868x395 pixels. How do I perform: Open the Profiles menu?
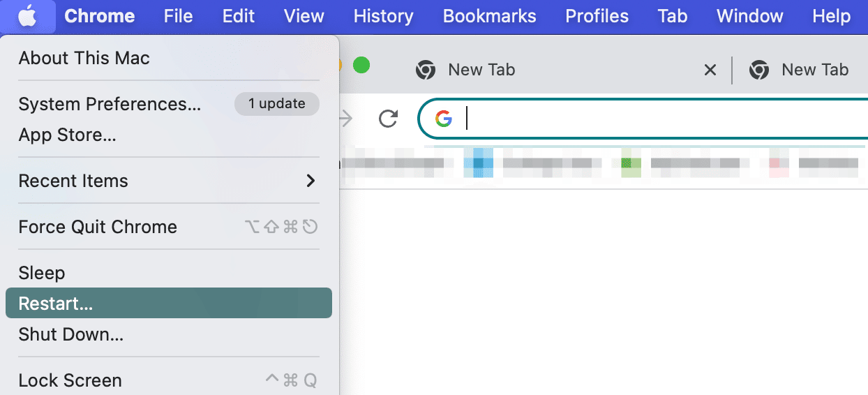[597, 16]
